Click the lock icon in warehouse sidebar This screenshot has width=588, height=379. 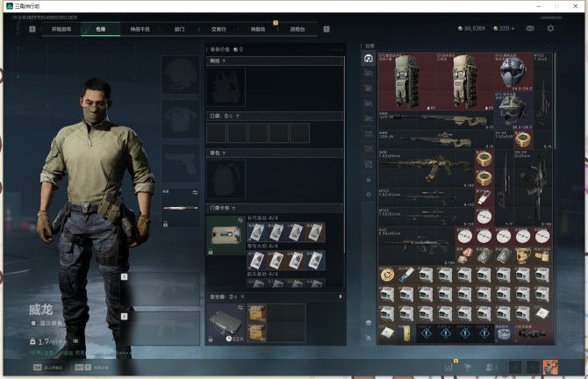(369, 180)
